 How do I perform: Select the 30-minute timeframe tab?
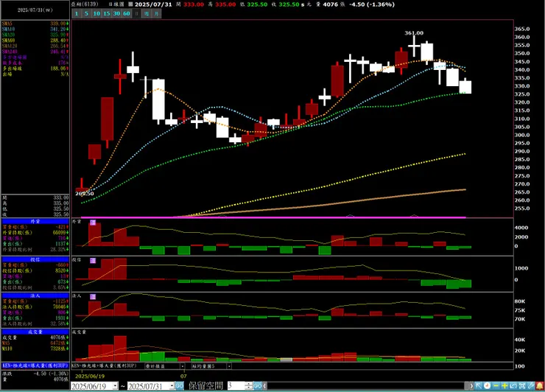[116, 13]
